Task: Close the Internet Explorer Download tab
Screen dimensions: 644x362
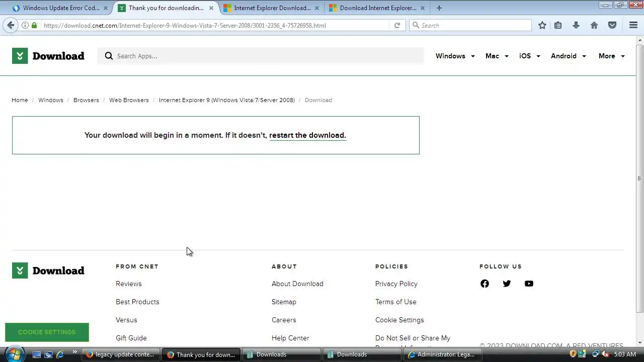Action: [317, 8]
